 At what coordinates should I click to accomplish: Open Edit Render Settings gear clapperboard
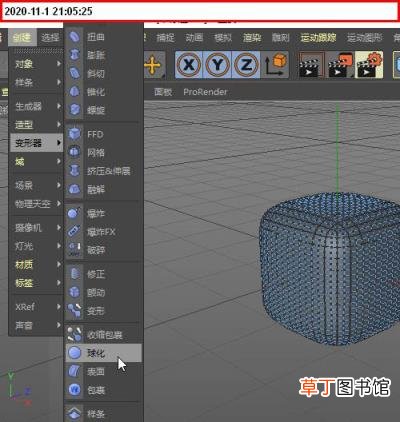[x=369, y=65]
